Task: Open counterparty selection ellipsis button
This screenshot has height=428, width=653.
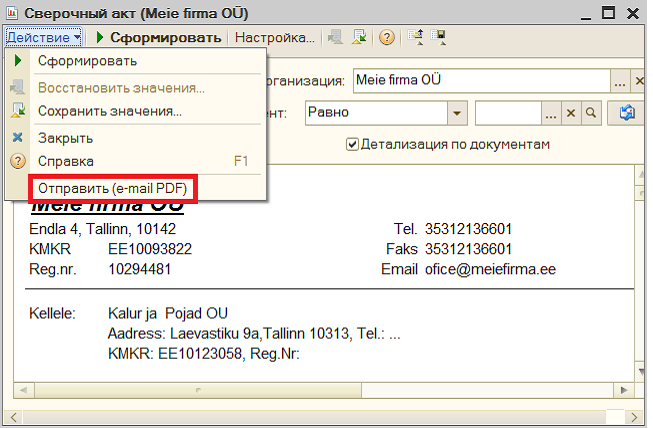Action: [x=551, y=113]
